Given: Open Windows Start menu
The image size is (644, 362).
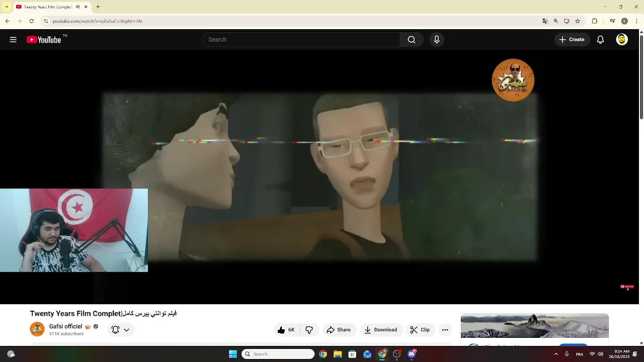Looking at the screenshot, I should point(233,354).
